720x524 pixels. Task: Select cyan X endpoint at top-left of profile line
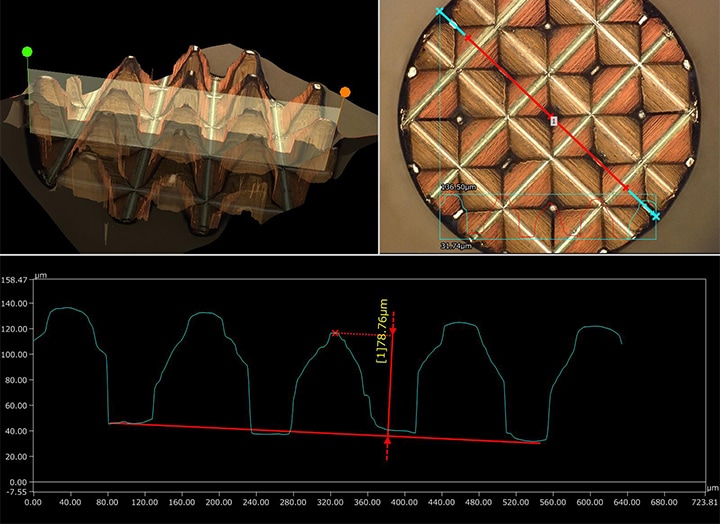click(440, 11)
